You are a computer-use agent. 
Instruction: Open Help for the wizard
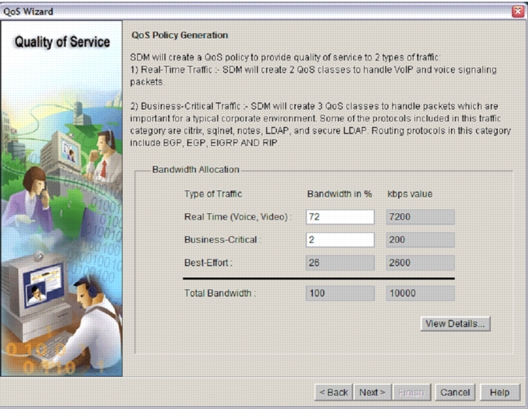[500, 392]
